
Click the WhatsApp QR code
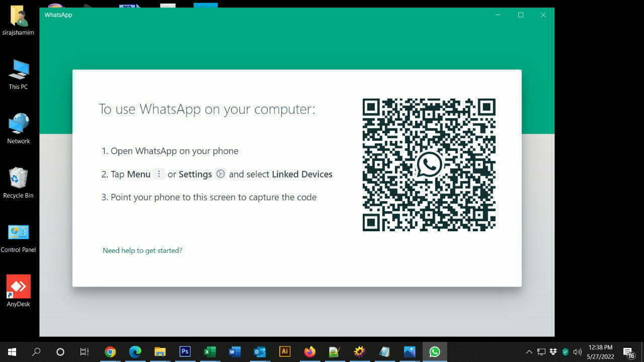point(429,165)
